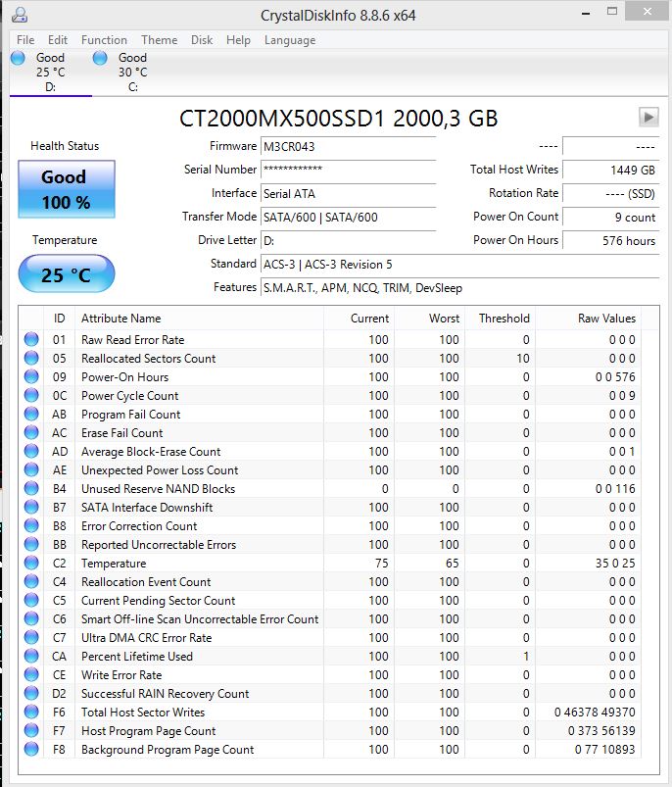This screenshot has height=787, width=672.
Task: Click Power On Count value 9 count
Action: [611, 217]
